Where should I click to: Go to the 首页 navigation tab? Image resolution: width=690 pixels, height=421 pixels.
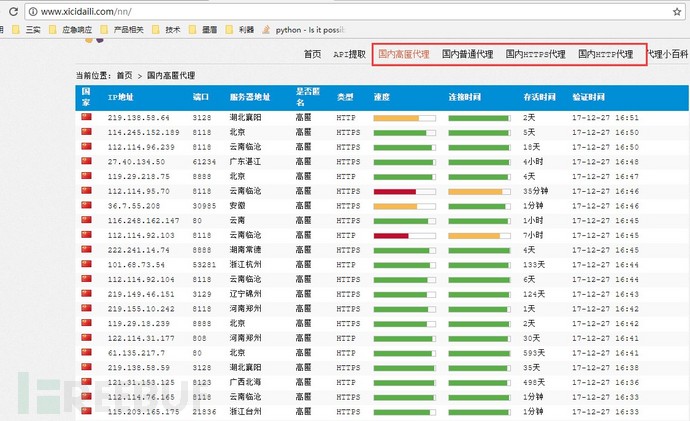tap(312, 55)
